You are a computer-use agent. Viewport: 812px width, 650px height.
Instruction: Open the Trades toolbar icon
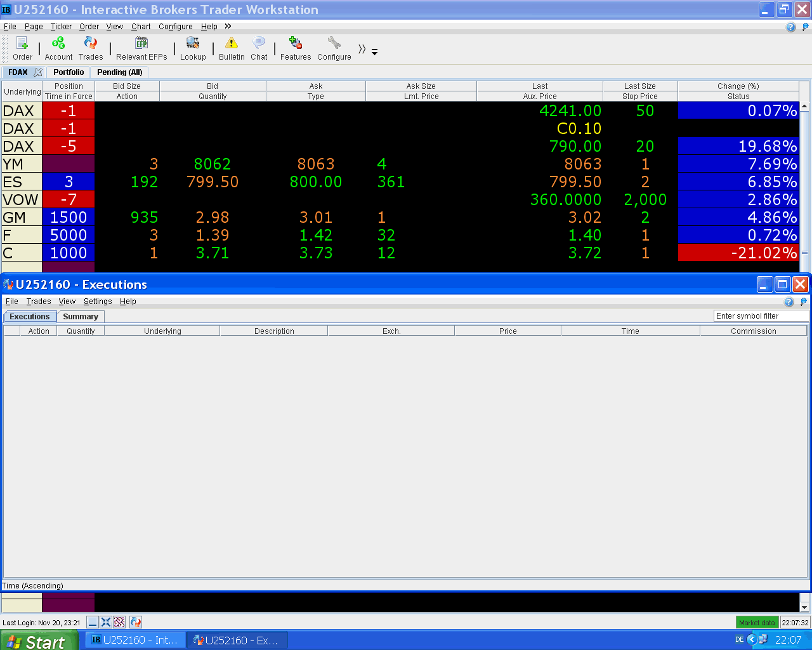pyautogui.click(x=91, y=48)
